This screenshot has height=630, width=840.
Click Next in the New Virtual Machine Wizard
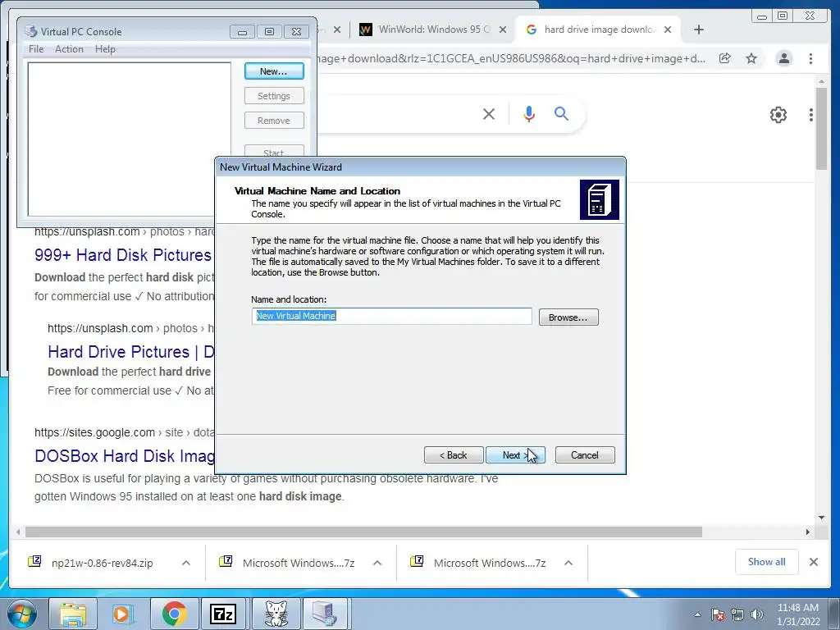[515, 454]
